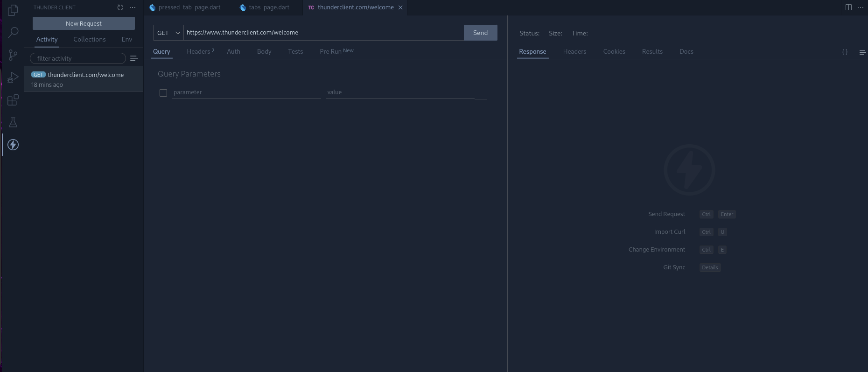Open the Extensions view
This screenshot has width=868, height=372.
click(13, 100)
